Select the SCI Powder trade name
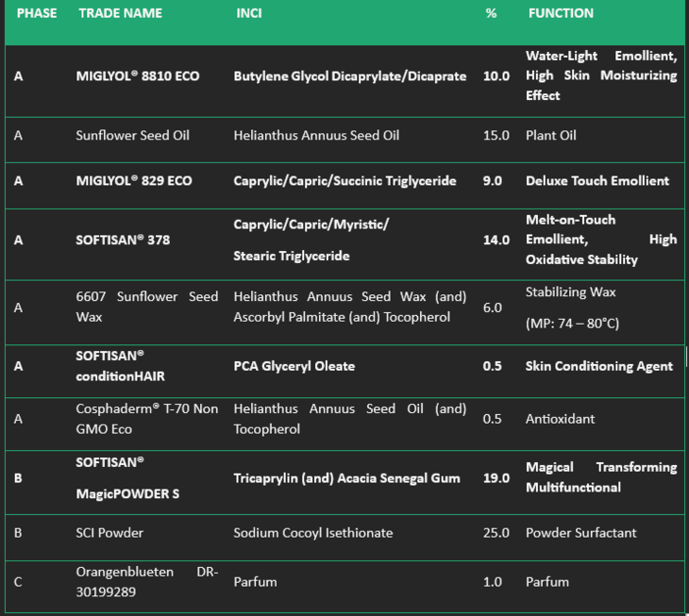 (x=109, y=533)
